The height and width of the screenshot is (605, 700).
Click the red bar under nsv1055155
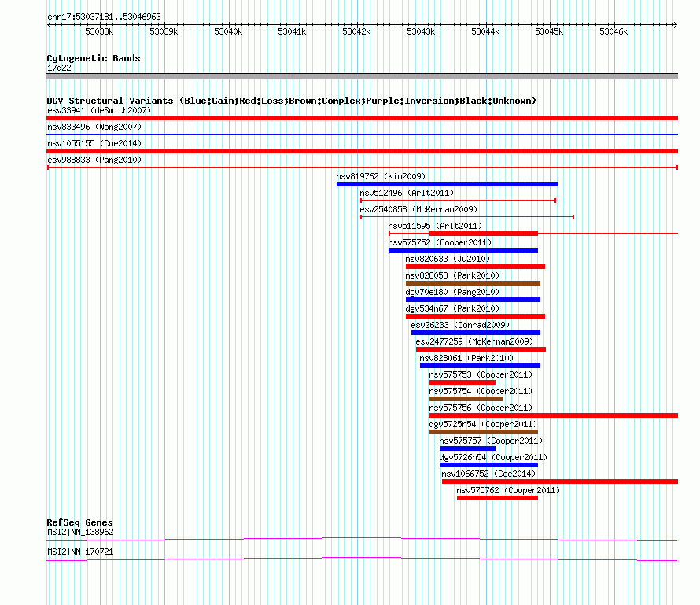362,151
